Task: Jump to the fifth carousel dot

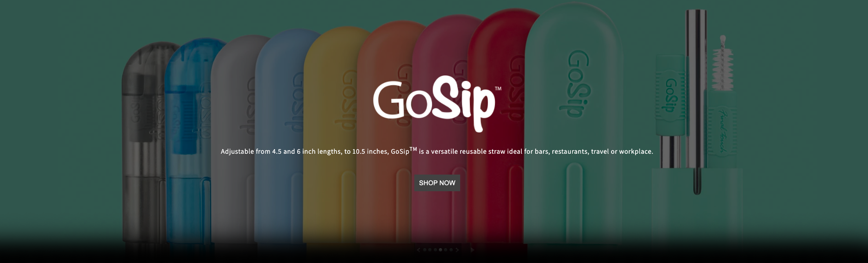Action: [445, 250]
